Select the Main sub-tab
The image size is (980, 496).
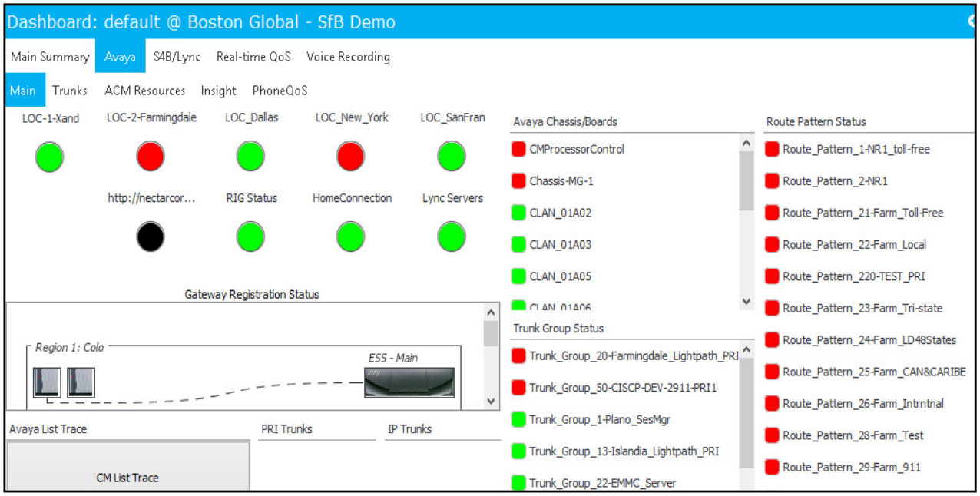(23, 91)
